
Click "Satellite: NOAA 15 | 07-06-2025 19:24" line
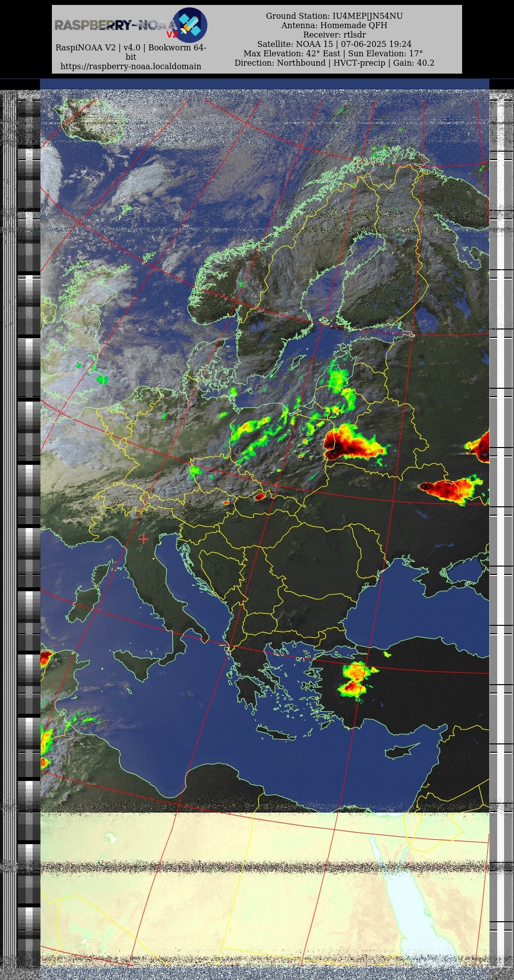335,44
